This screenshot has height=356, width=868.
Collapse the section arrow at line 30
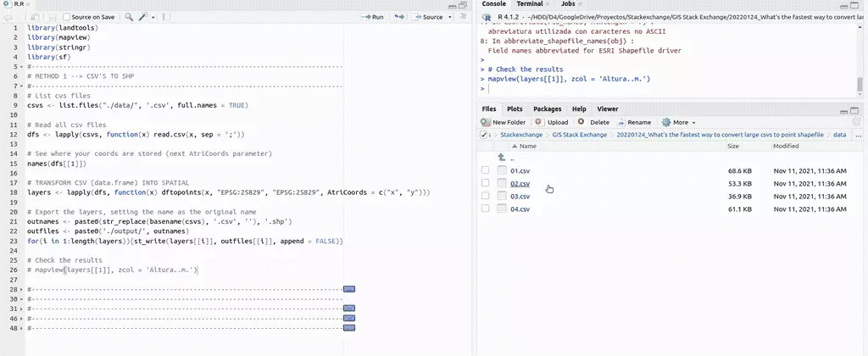(21, 299)
